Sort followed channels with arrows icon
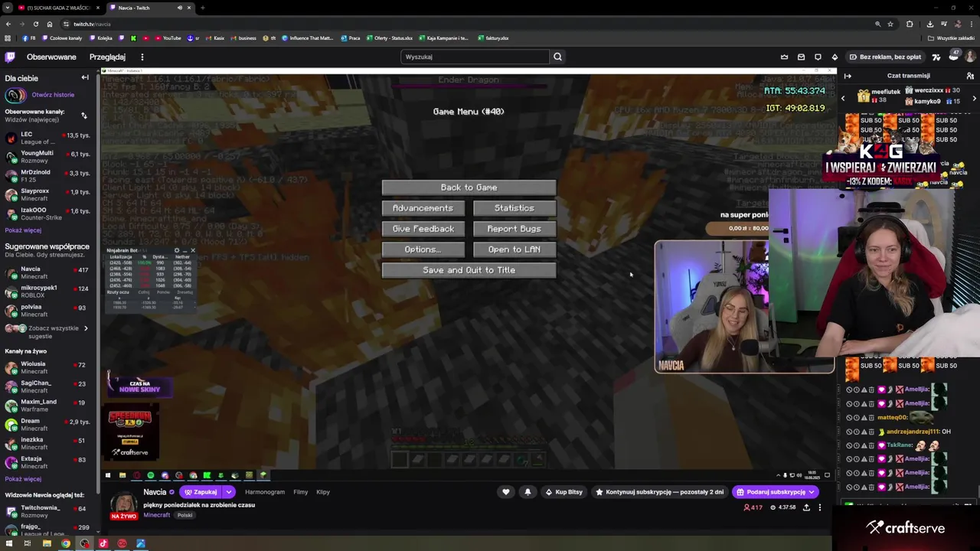This screenshot has width=980, height=551. pos(83,116)
